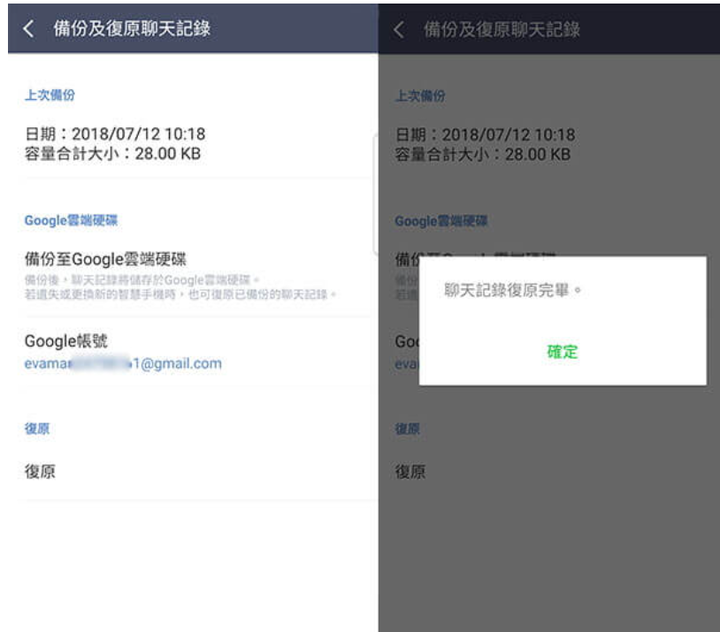Image resolution: width=720 pixels, height=632 pixels.
Task: Open Google帳號 setting on left screen
Action: pyautogui.click(x=66, y=341)
